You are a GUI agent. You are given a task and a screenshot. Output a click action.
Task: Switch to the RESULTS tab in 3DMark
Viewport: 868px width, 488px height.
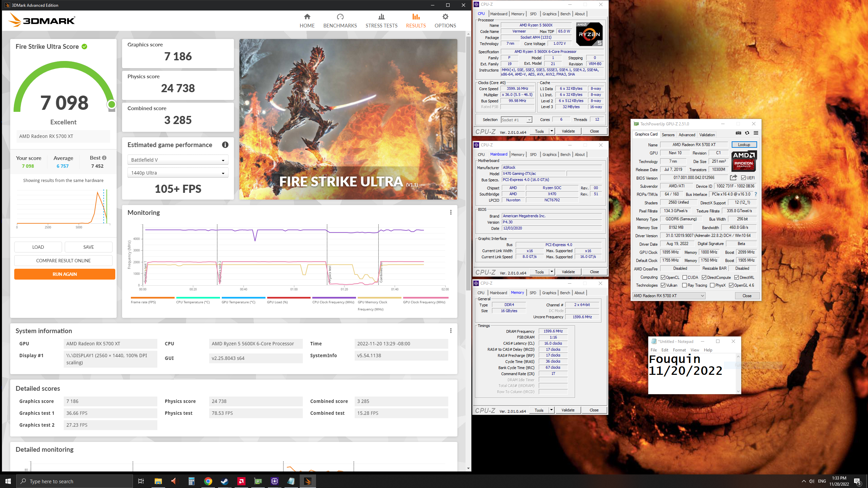tap(416, 21)
